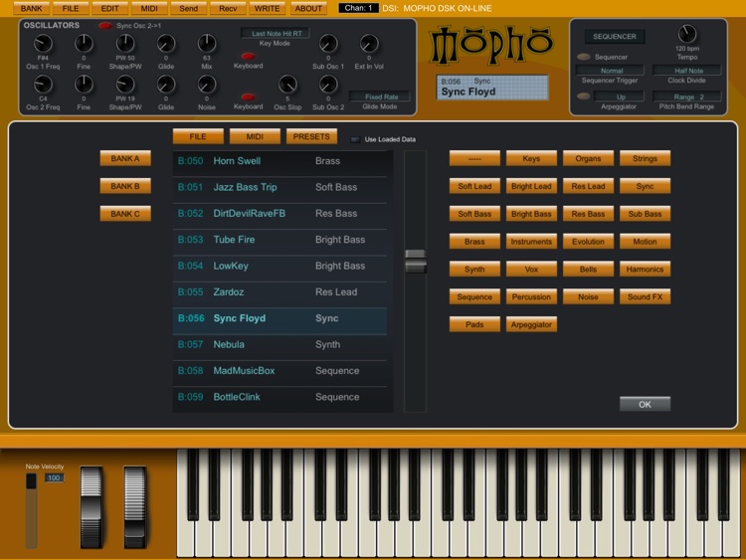Screen dimensions: 746x560
Task: Enable the Sequencer LED switch
Action: click(584, 57)
